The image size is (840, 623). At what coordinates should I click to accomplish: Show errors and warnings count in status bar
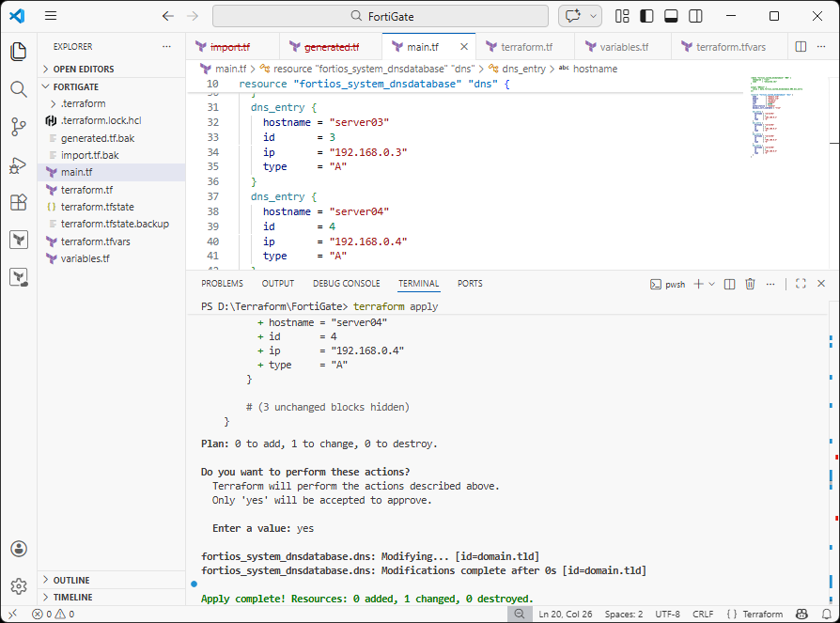(x=53, y=614)
